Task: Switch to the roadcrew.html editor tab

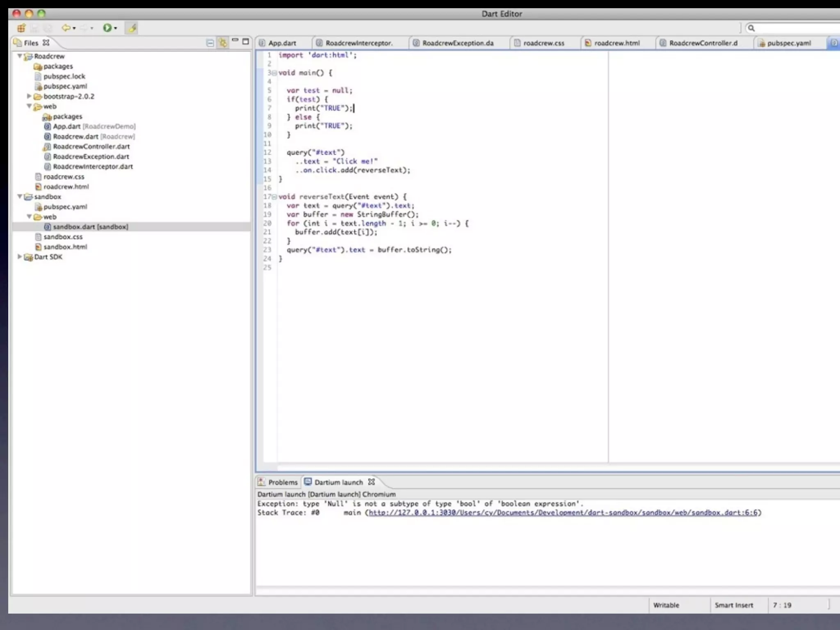Action: click(616, 43)
